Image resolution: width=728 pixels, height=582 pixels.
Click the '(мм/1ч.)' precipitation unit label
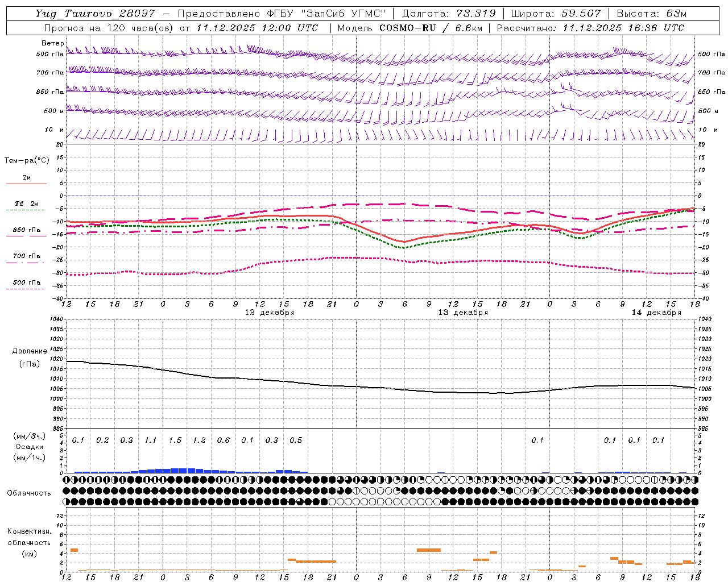(29, 458)
